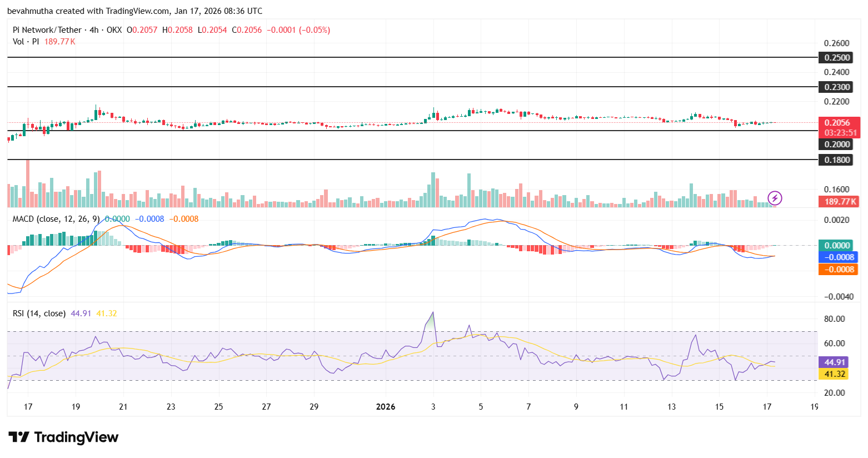Click the 0.1800 price level tag
Viewport: 868px width, 458px height.
coord(836,160)
